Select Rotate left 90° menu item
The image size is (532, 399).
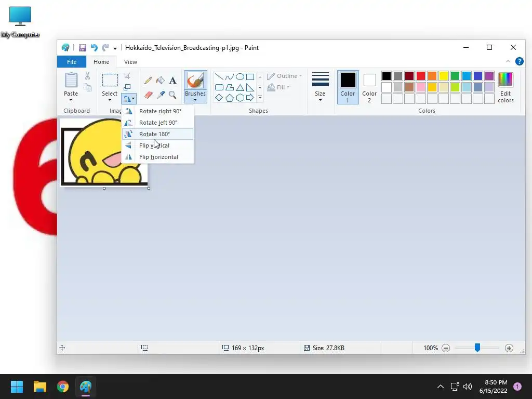158,123
